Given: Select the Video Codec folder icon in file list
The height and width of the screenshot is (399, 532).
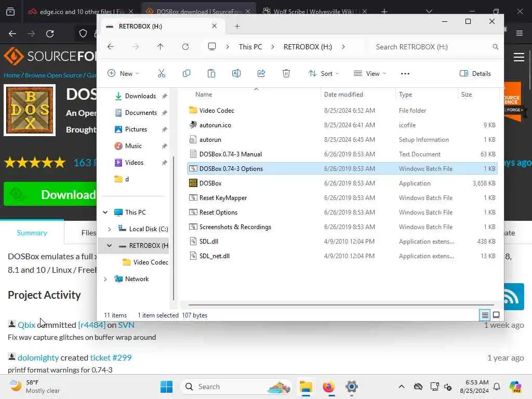Looking at the screenshot, I should click(x=193, y=110).
